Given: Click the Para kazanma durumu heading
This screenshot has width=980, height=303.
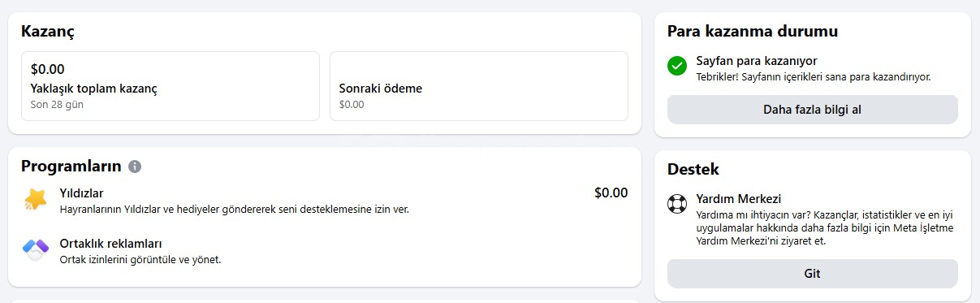Looking at the screenshot, I should pos(753,32).
